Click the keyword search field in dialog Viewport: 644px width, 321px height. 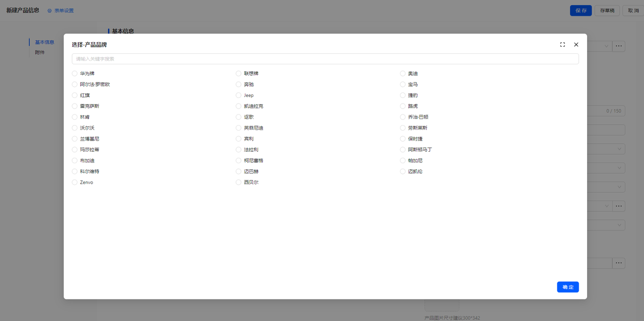coord(325,59)
